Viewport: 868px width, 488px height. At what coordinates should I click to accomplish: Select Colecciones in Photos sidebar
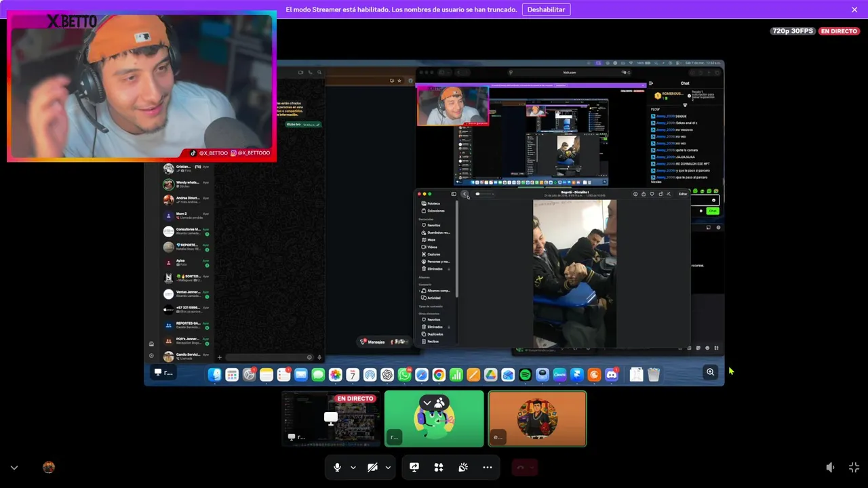433,211
